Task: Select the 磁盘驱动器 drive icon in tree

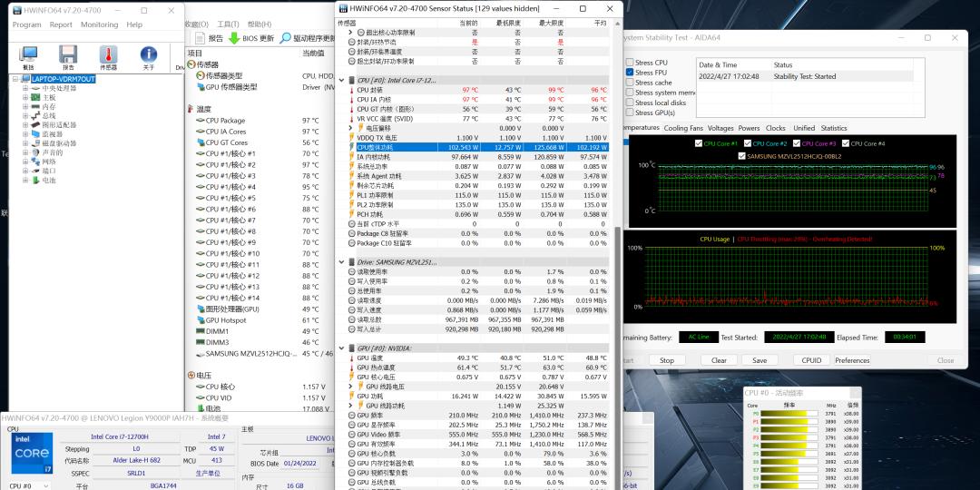Action: [35, 143]
